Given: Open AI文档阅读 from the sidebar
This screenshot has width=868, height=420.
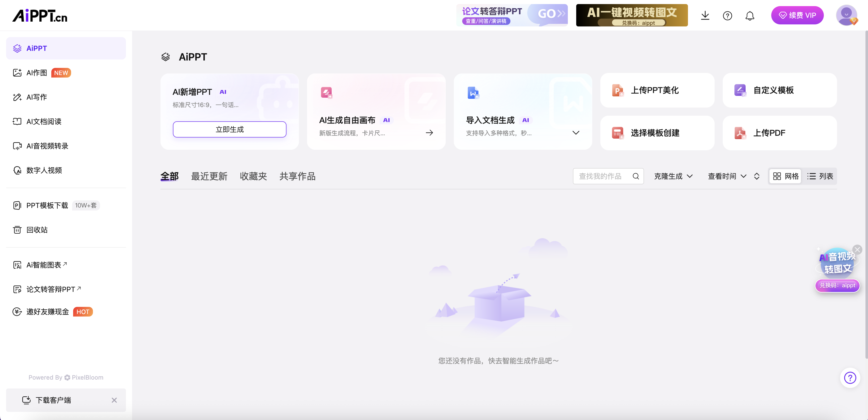Looking at the screenshot, I should tap(44, 122).
